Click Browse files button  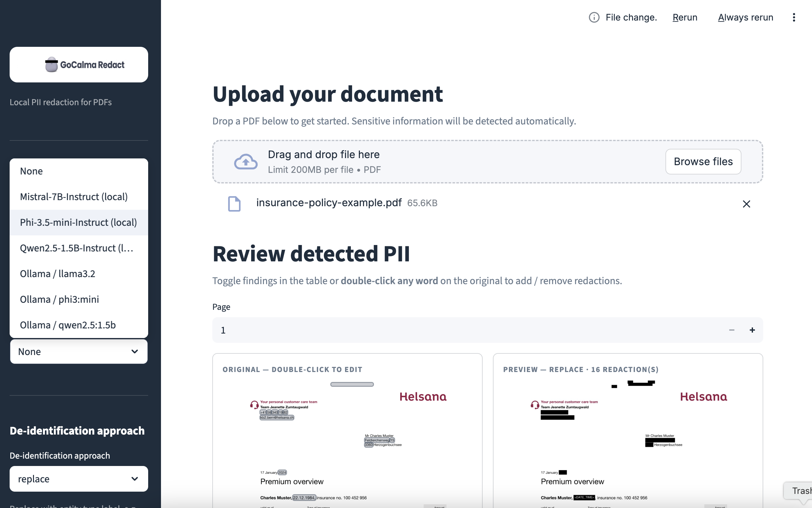tap(703, 162)
